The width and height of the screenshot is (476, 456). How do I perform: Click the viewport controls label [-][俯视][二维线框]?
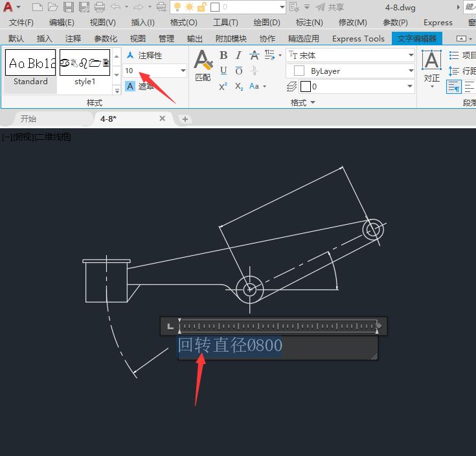coord(36,137)
